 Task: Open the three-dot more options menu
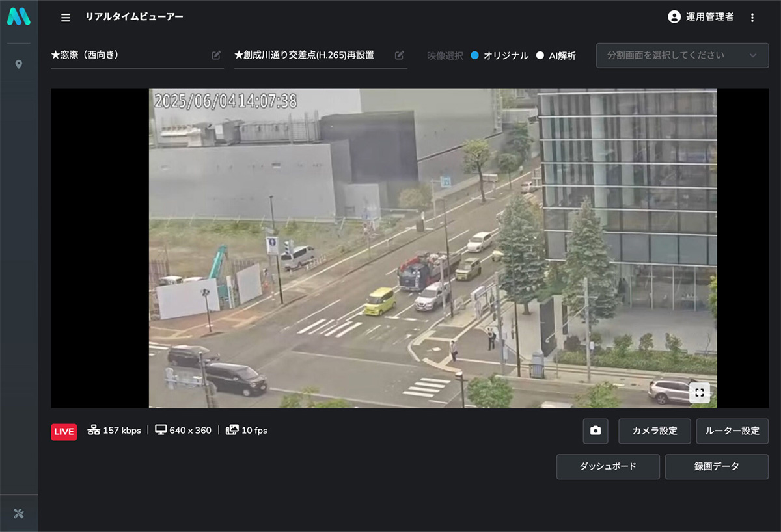[752, 18]
